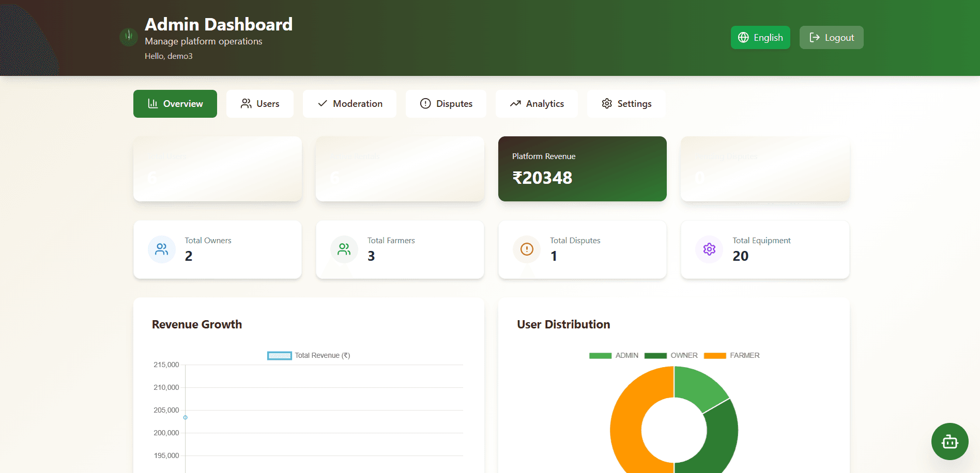Switch to the Users tab

[x=260, y=104]
